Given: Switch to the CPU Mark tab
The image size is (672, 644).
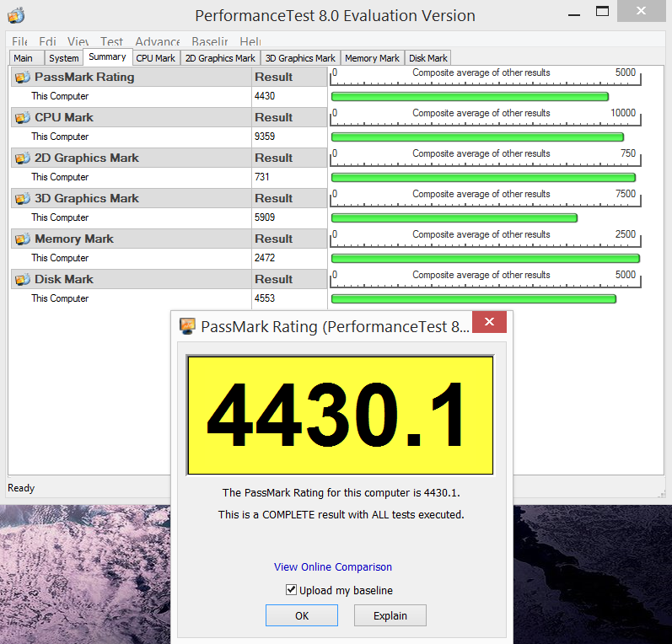Looking at the screenshot, I should [x=156, y=58].
